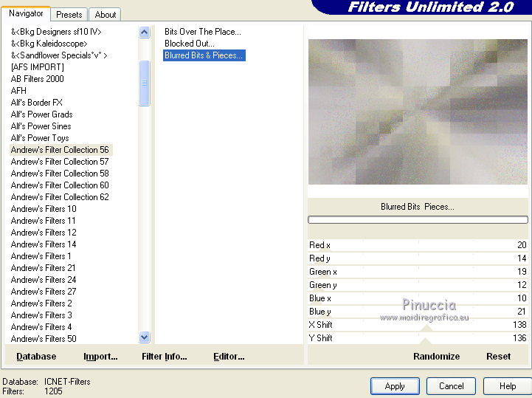Screen dimensions: 532x398
Task: Select &<Bkg Designers sf10 IV> category
Action: pyautogui.click(x=56, y=32)
